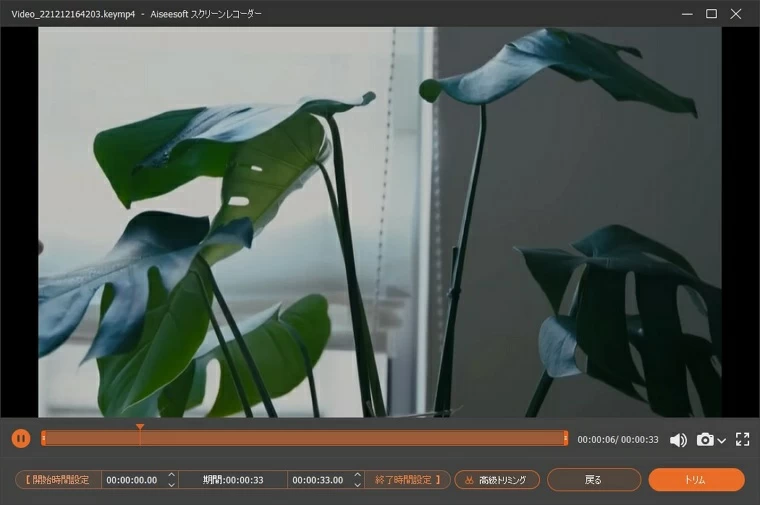Open the snapshot dropdown arrow

pyautogui.click(x=721, y=441)
